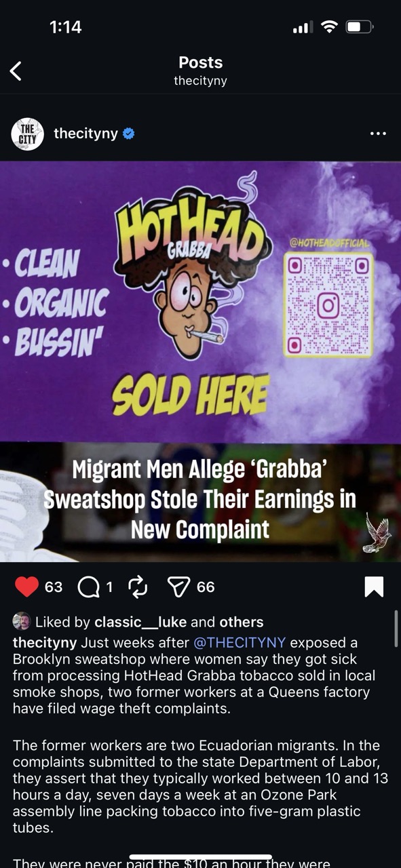
Task: Go back with the arrow icon
Action: 16,71
